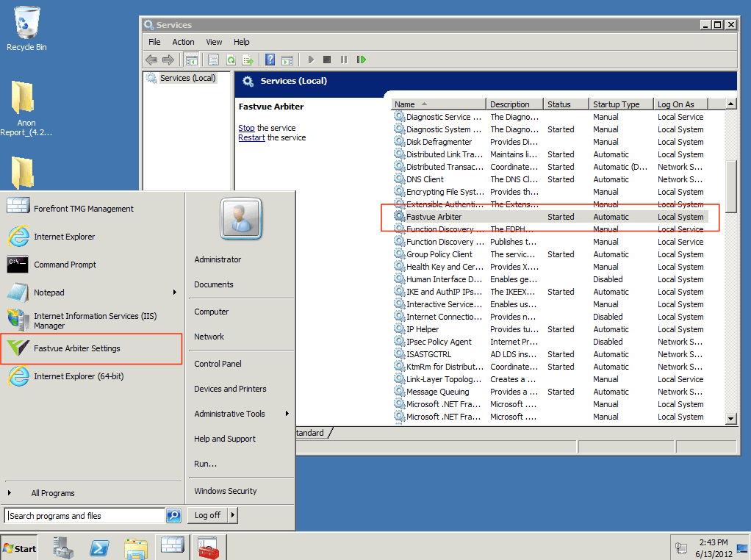The image size is (751, 560).
Task: Click the Refresh toolbar icon
Action: tap(231, 60)
